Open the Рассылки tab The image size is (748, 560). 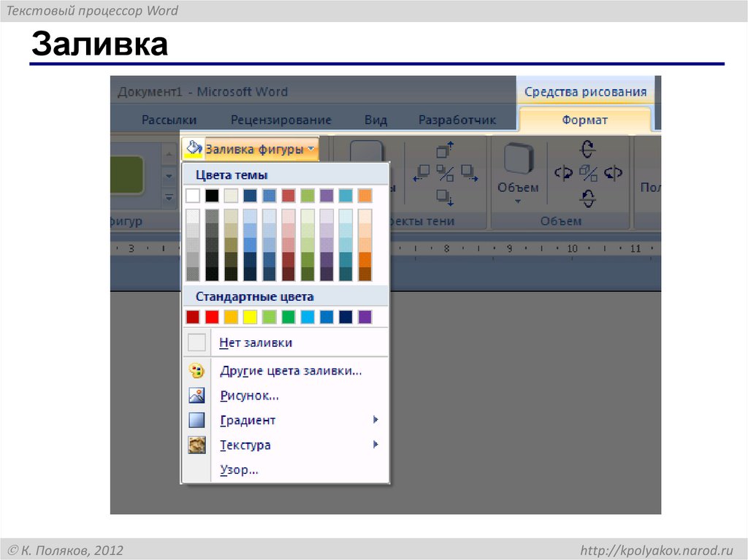[169, 120]
